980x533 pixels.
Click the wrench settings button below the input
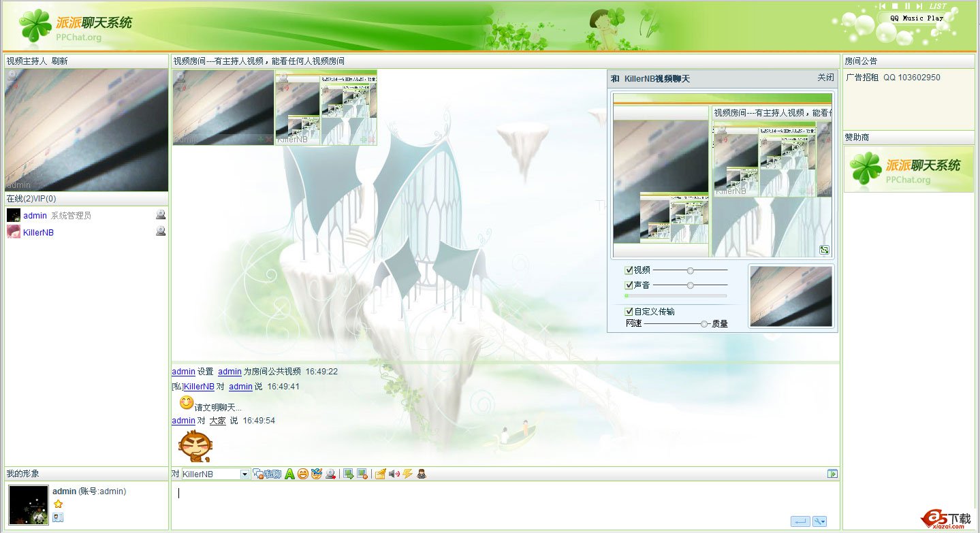pos(819,521)
